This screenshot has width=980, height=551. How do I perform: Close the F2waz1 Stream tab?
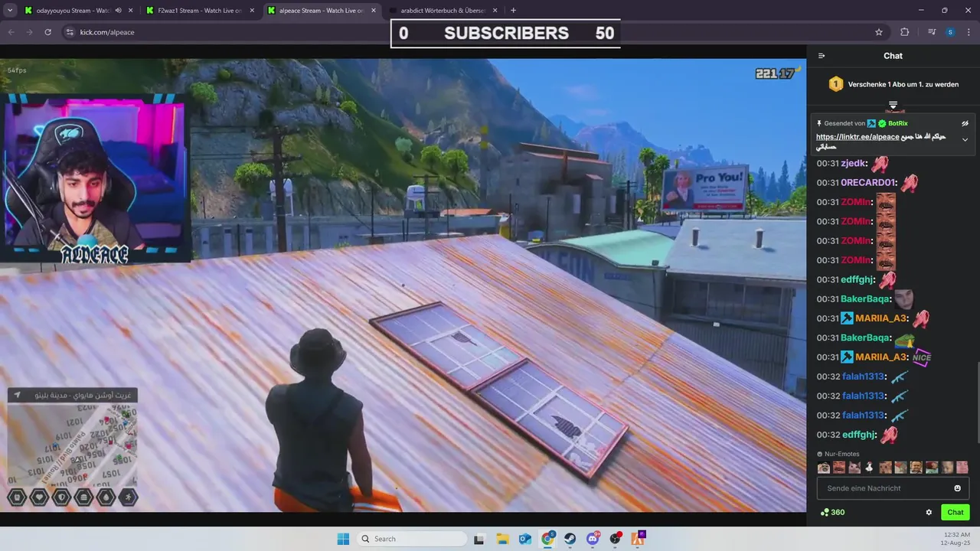[x=252, y=11]
